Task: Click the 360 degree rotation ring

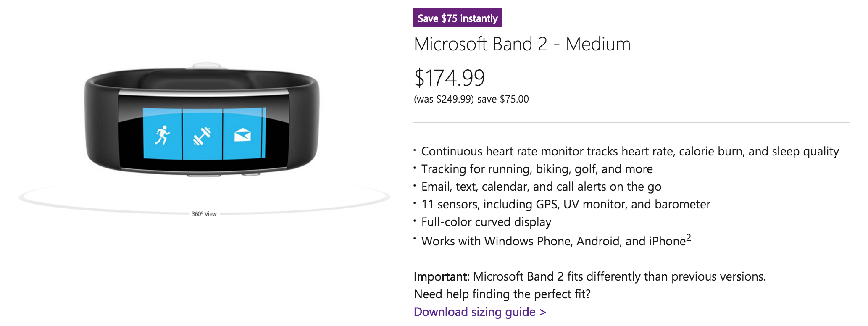Action: 205,199
